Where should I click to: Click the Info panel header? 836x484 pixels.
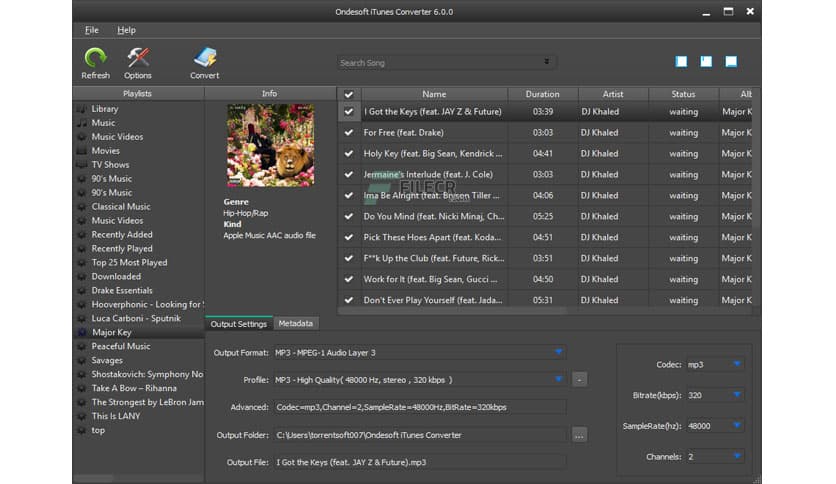(270, 94)
